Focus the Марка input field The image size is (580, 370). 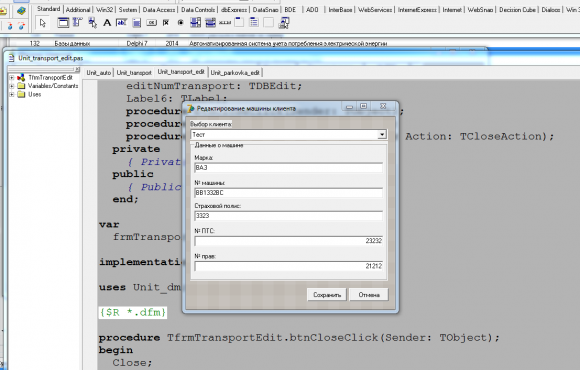[x=289, y=168]
